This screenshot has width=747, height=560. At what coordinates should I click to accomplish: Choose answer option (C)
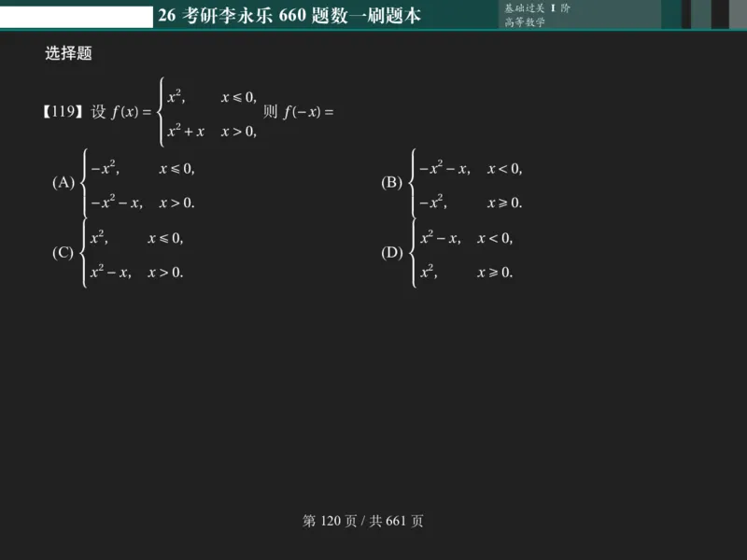pyautogui.click(x=63, y=252)
